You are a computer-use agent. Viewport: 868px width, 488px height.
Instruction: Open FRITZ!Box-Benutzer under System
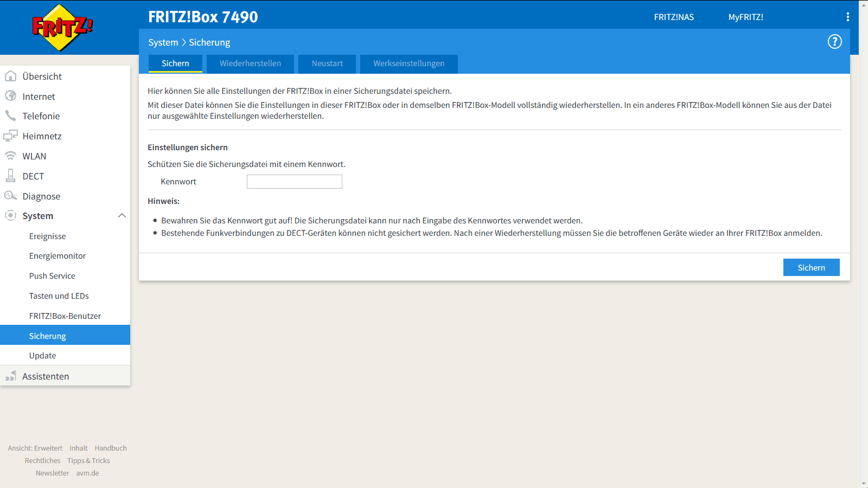pos(65,316)
